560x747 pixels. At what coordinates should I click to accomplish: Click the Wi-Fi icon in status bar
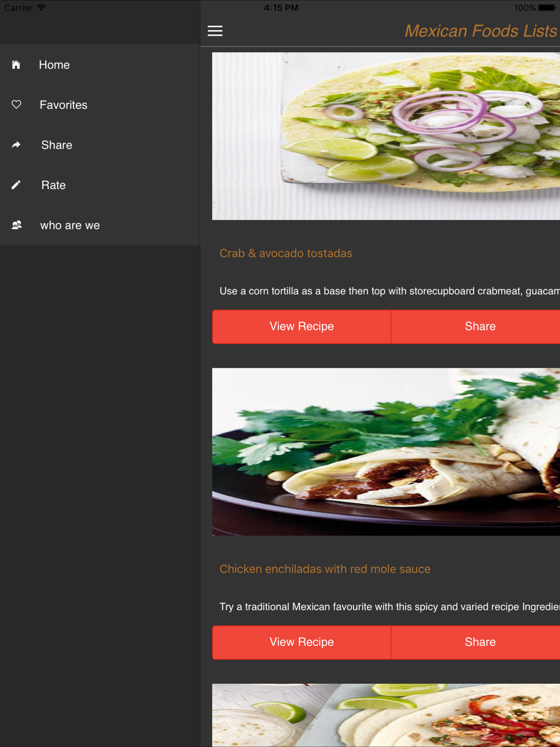[41, 7]
